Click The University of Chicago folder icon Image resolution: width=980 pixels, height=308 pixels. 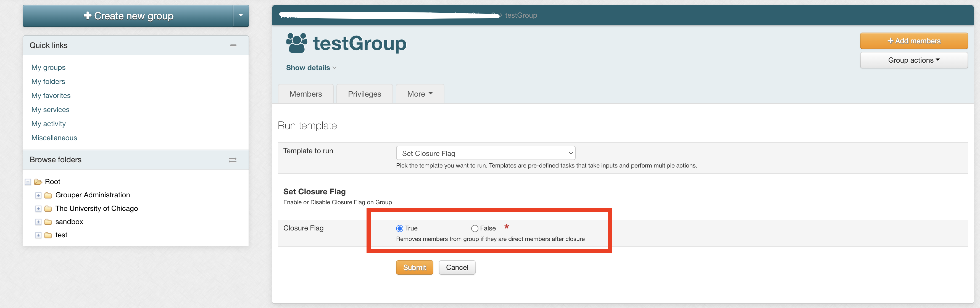point(48,209)
